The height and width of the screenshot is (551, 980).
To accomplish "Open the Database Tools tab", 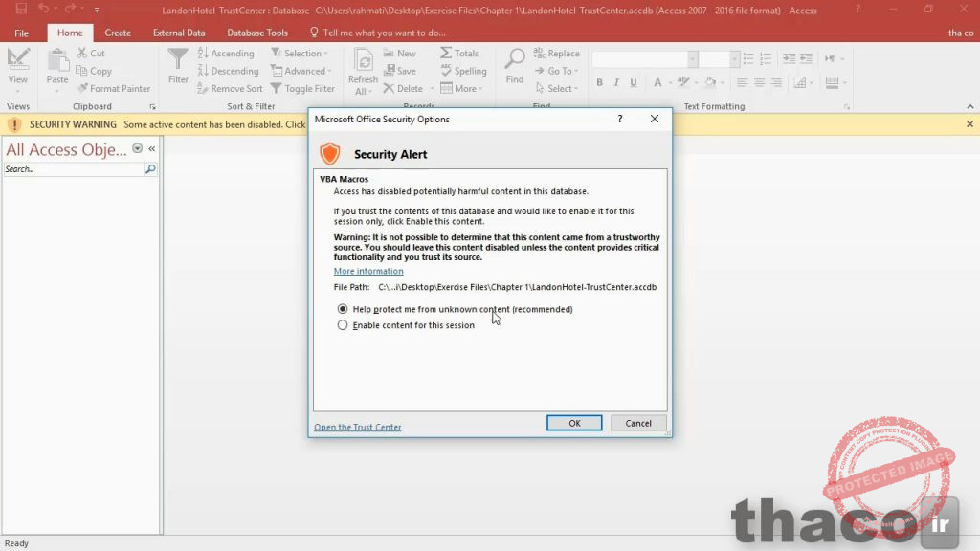I will click(x=257, y=33).
